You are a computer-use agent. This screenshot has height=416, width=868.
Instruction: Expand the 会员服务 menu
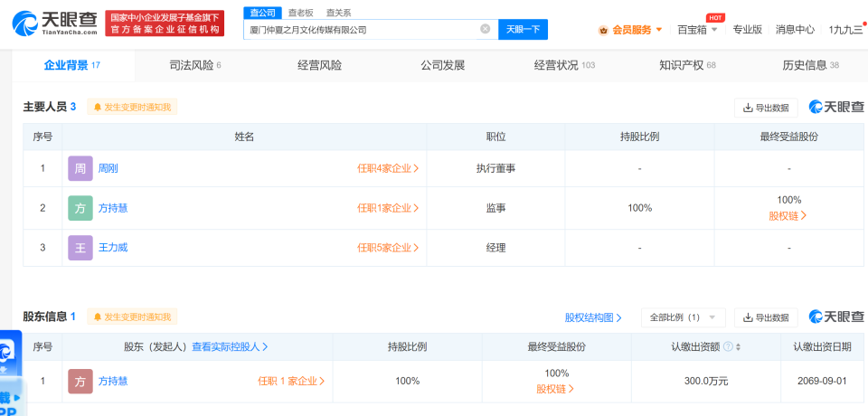pyautogui.click(x=631, y=29)
